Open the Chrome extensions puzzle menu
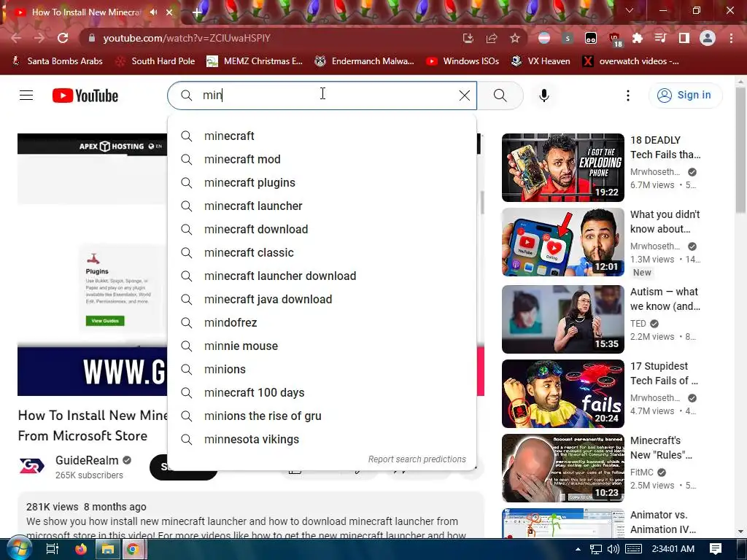The width and height of the screenshot is (747, 560). click(638, 38)
